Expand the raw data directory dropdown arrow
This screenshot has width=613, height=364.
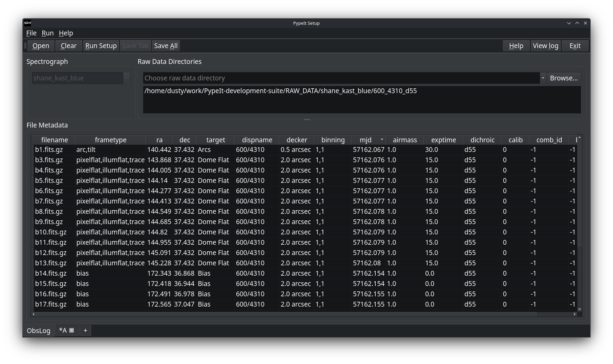(x=543, y=78)
